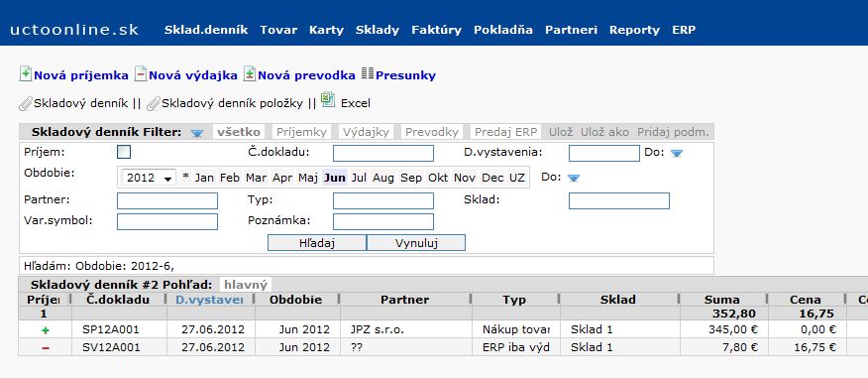
Task: Select Sep in the period months
Action: click(411, 178)
